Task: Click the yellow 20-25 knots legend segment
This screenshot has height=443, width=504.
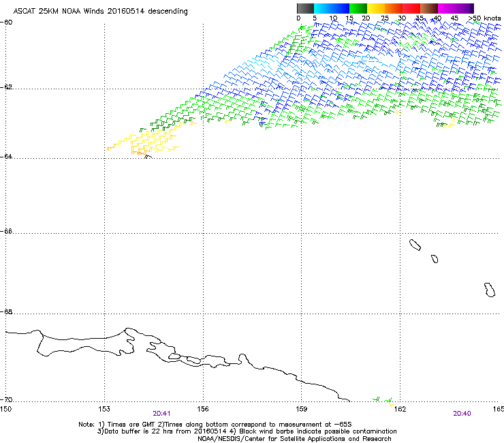Action: click(x=376, y=8)
